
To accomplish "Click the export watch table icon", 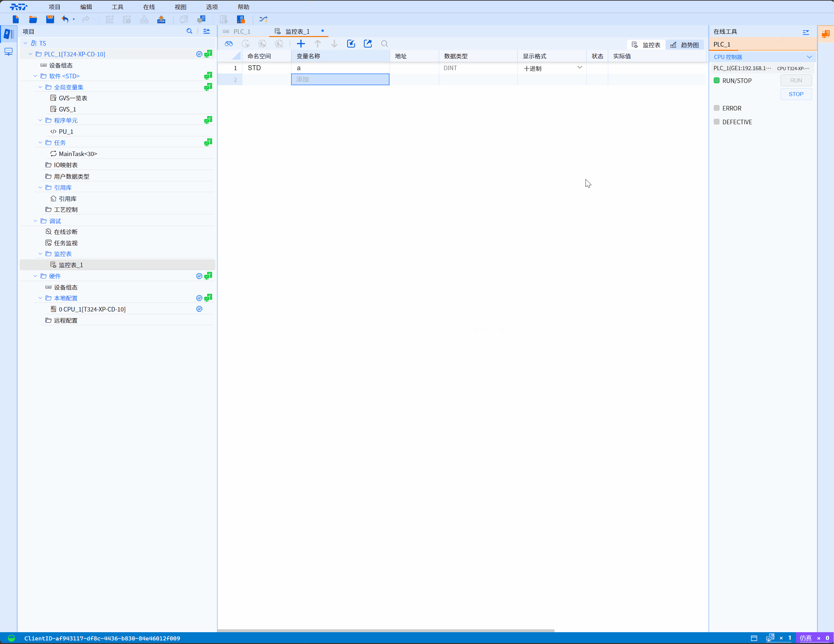I will coord(368,44).
